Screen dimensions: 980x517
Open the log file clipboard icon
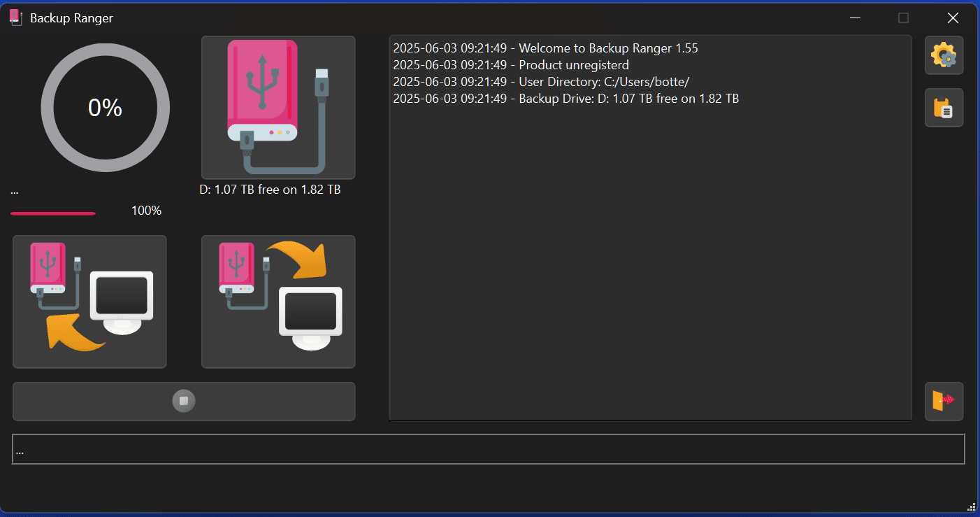[944, 108]
